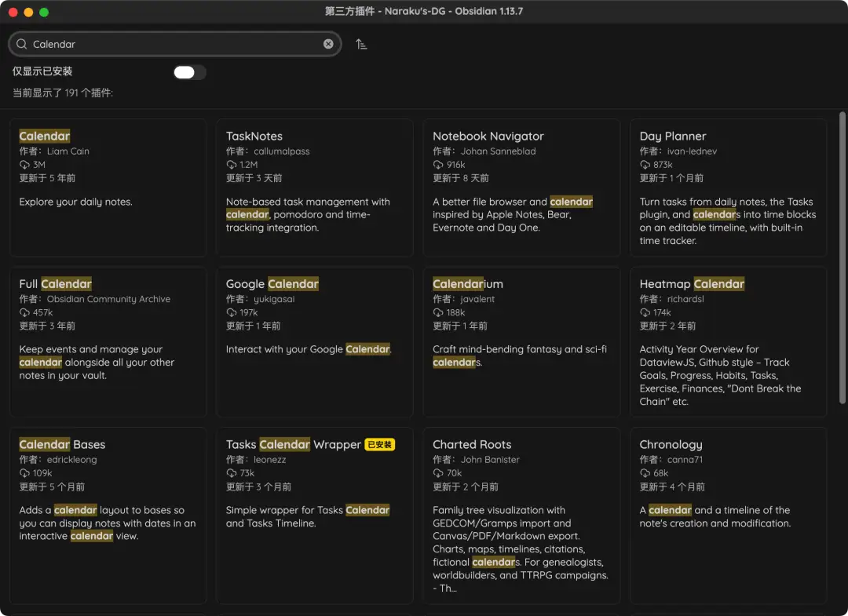Open the Day Planner plugin card
Image resolution: width=848 pixels, height=616 pixels.
[x=728, y=188]
